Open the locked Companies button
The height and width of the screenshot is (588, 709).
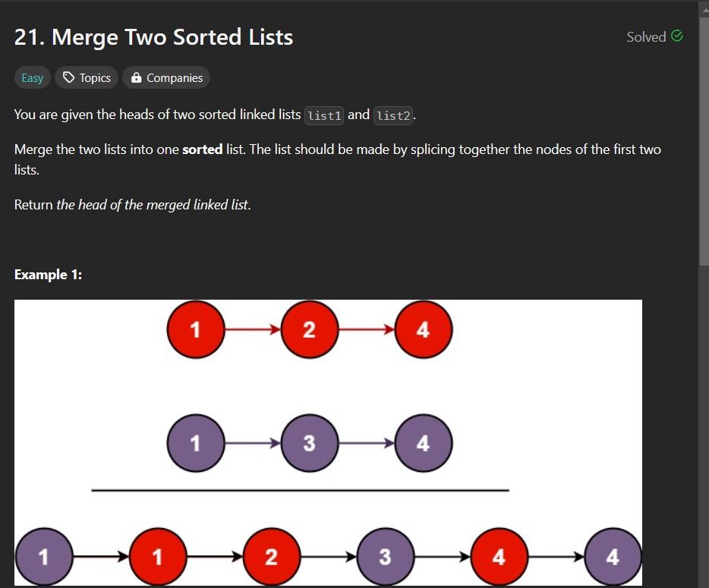click(166, 77)
